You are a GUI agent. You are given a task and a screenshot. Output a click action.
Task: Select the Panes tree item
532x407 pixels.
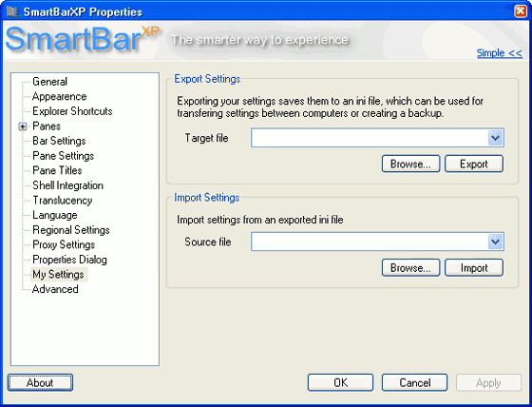(47, 126)
